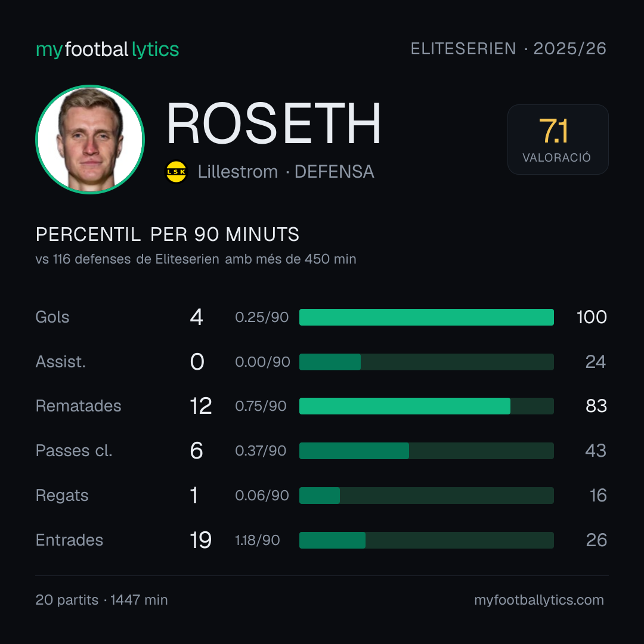The height and width of the screenshot is (644, 644).
Task: Click the 0.37/90 passes rate
Action: click(x=261, y=451)
